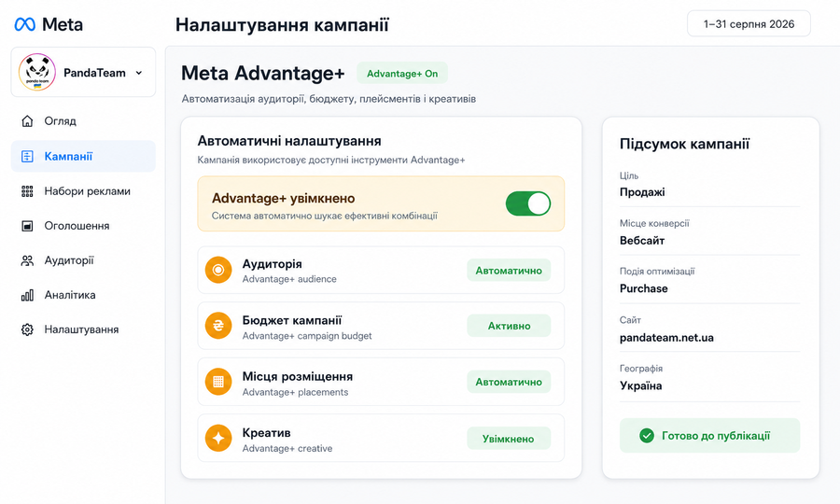Screen dimensions: 840x504
Task: Turn off the Advantage+ увімкнено switch
Action: [x=528, y=203]
